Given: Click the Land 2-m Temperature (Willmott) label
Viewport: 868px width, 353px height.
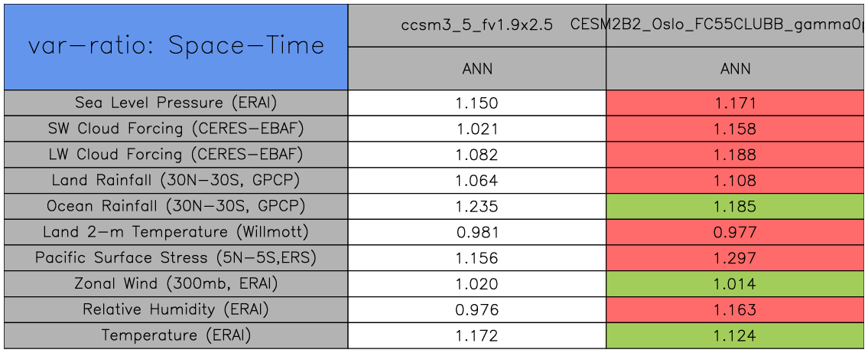Looking at the screenshot, I should [176, 232].
